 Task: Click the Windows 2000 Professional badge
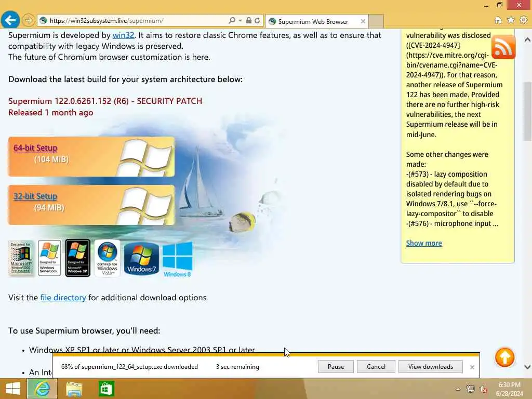21,258
